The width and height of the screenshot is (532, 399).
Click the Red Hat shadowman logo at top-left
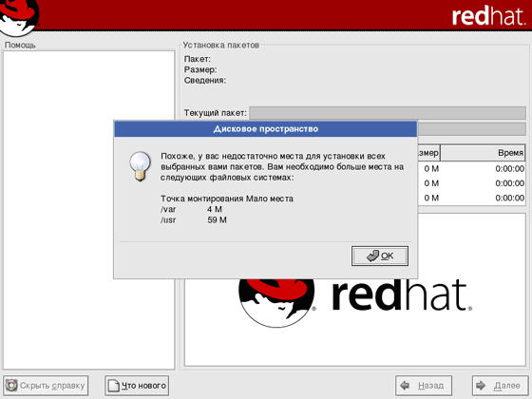(19, 17)
